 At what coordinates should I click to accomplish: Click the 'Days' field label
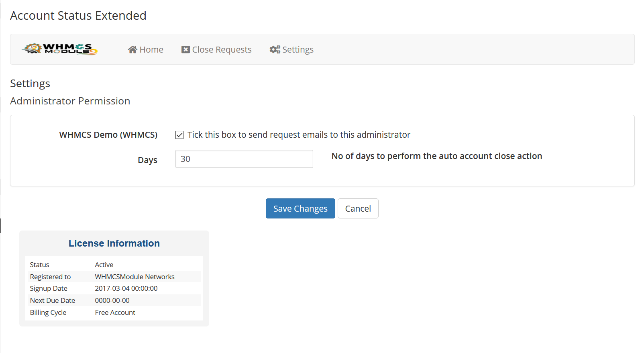(148, 160)
